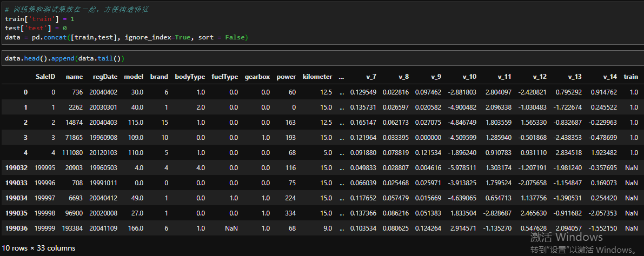The width and height of the screenshot is (644, 256).
Task: Click v_7 value 0.129549
Action: (363, 92)
